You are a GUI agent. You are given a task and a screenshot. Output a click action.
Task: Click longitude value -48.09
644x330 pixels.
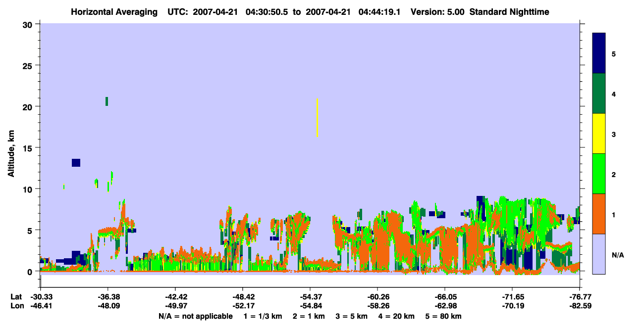tap(107, 306)
